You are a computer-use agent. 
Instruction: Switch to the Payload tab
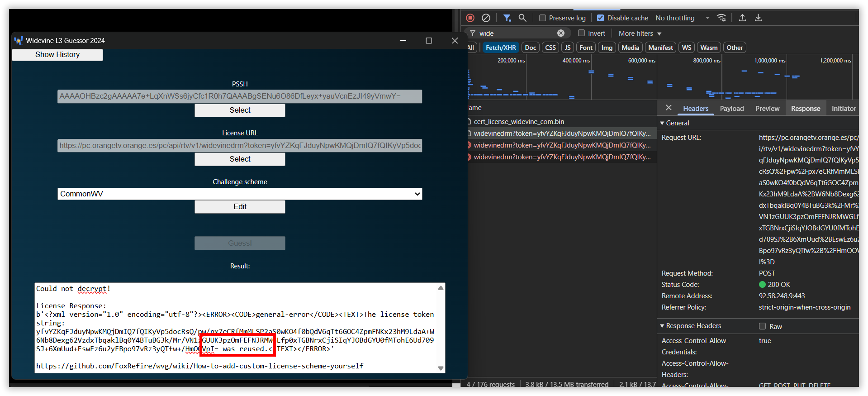pyautogui.click(x=731, y=109)
